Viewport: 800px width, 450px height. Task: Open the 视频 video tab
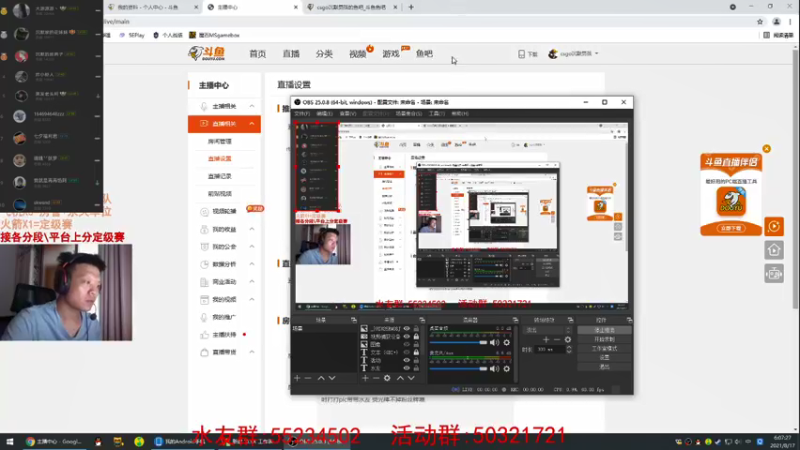point(357,54)
